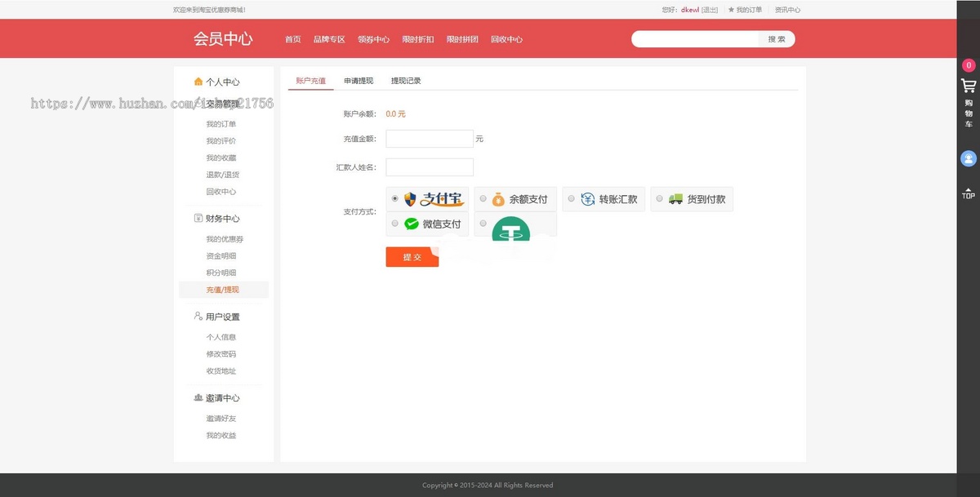The width and height of the screenshot is (980, 497).
Task: Open 我的订单 in the top bar
Action: click(x=749, y=10)
